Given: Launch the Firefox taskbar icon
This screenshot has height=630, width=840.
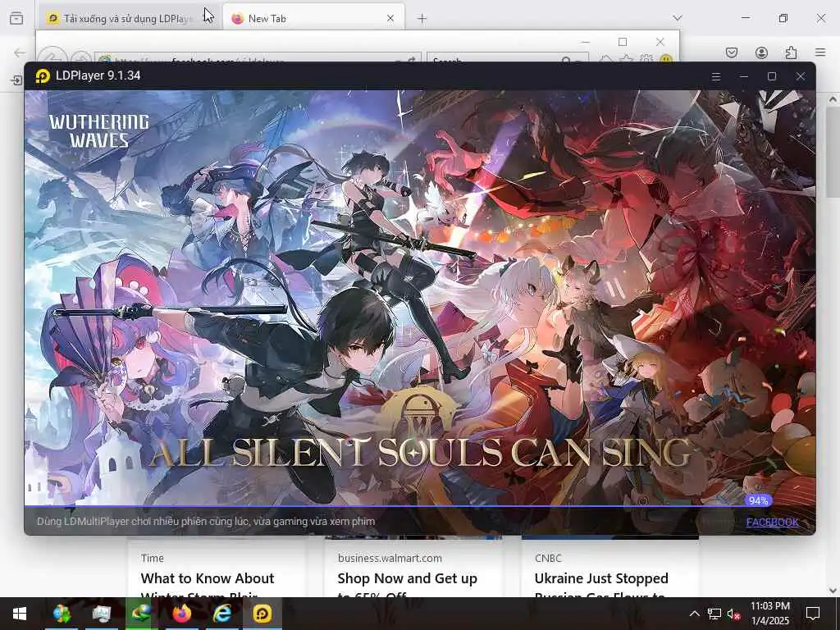Looking at the screenshot, I should [x=182, y=614].
